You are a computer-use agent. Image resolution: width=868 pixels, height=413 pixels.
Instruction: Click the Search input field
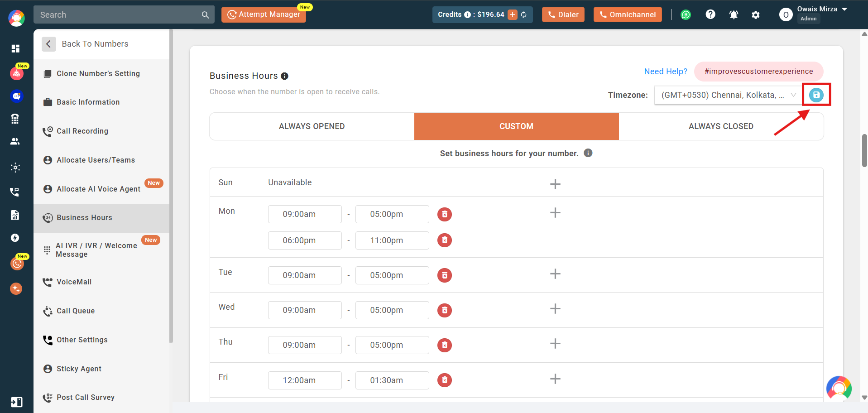[x=117, y=15]
